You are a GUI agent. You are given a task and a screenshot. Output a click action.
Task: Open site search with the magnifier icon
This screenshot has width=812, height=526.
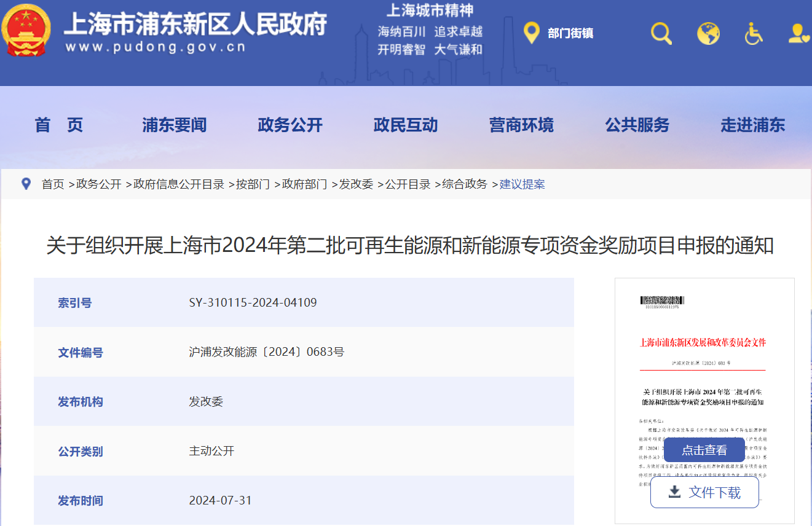(661, 34)
